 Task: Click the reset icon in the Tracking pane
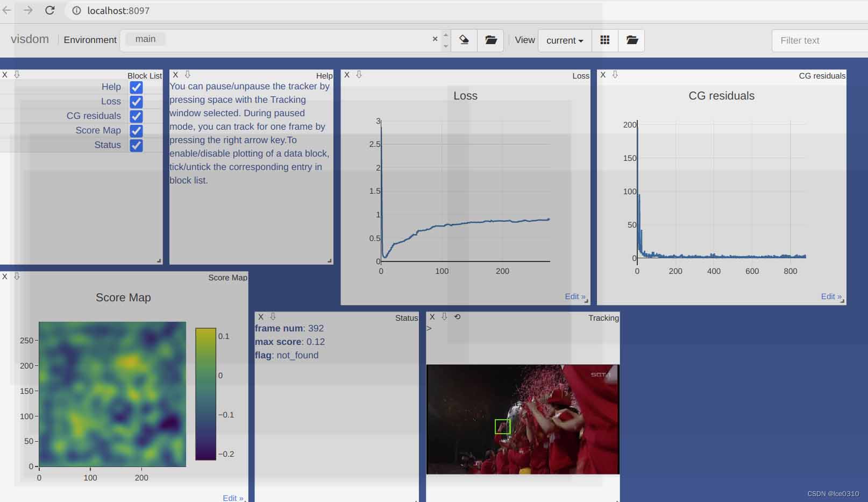(457, 317)
